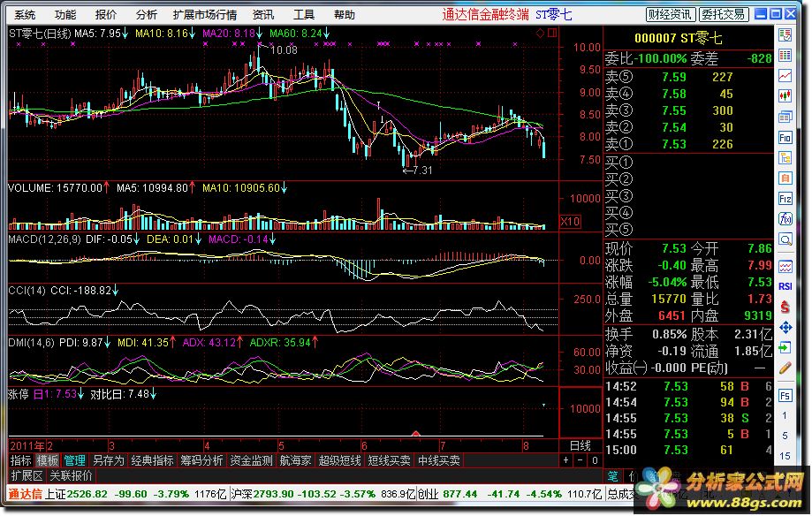Click the magnifier search icon
The height and width of the screenshot is (516, 812).
pyautogui.click(x=785, y=239)
